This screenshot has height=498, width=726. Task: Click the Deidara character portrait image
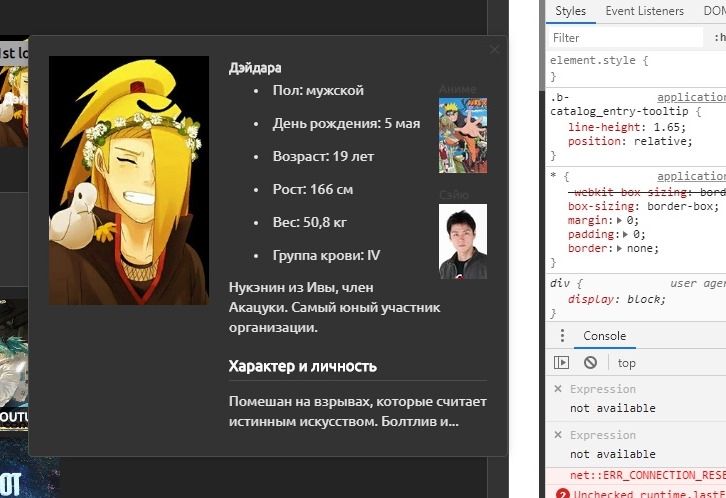(x=129, y=180)
